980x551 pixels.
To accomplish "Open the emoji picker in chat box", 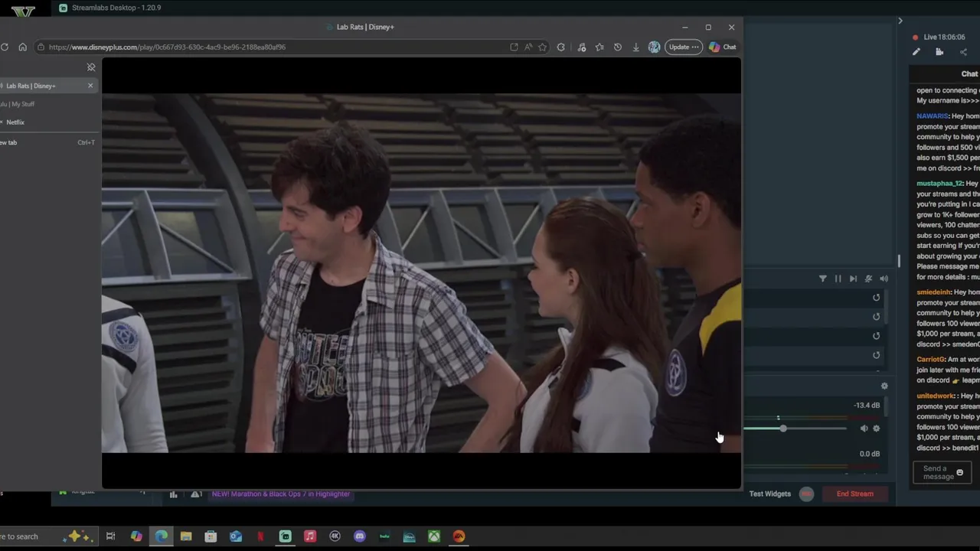I will [959, 473].
